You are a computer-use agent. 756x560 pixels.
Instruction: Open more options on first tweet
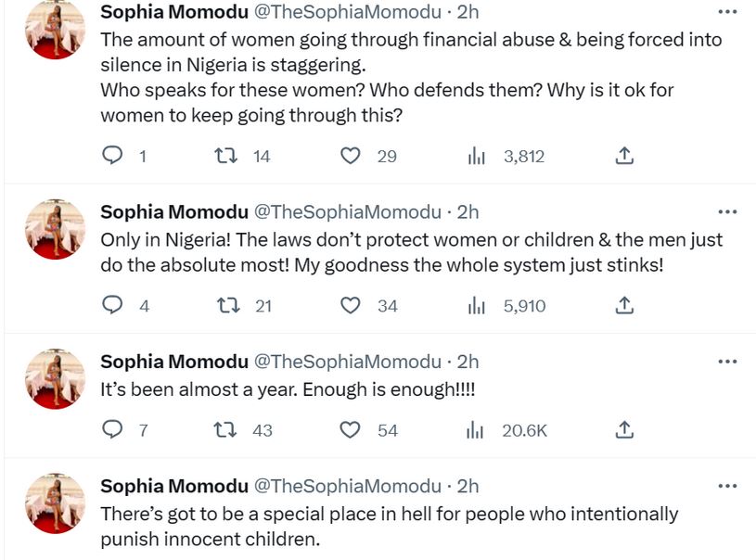[x=728, y=12]
